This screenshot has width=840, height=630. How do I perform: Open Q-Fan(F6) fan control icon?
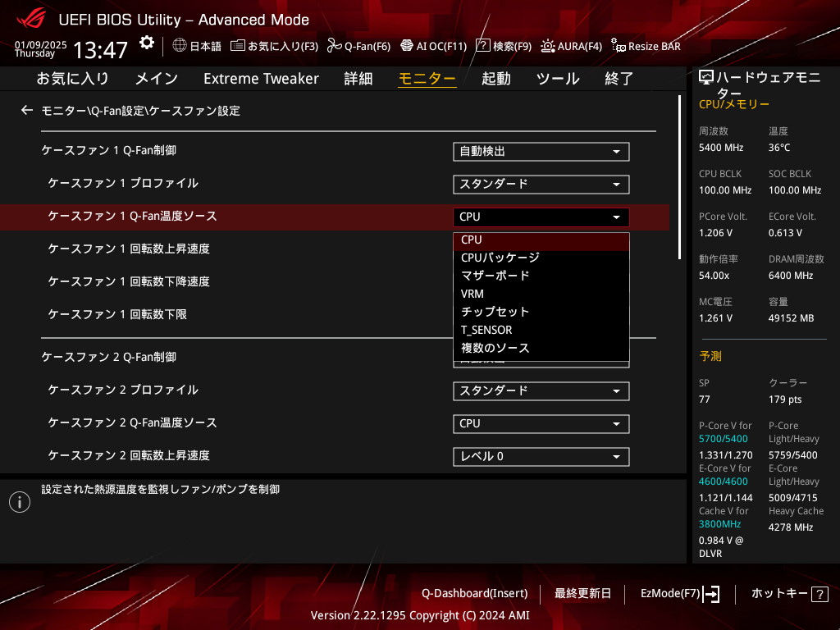click(x=334, y=46)
